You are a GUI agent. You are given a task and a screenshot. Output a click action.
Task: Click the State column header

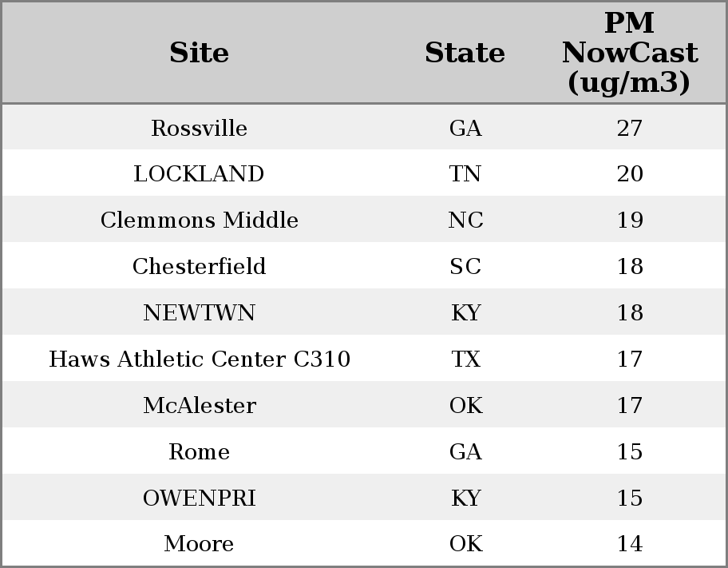point(465,52)
